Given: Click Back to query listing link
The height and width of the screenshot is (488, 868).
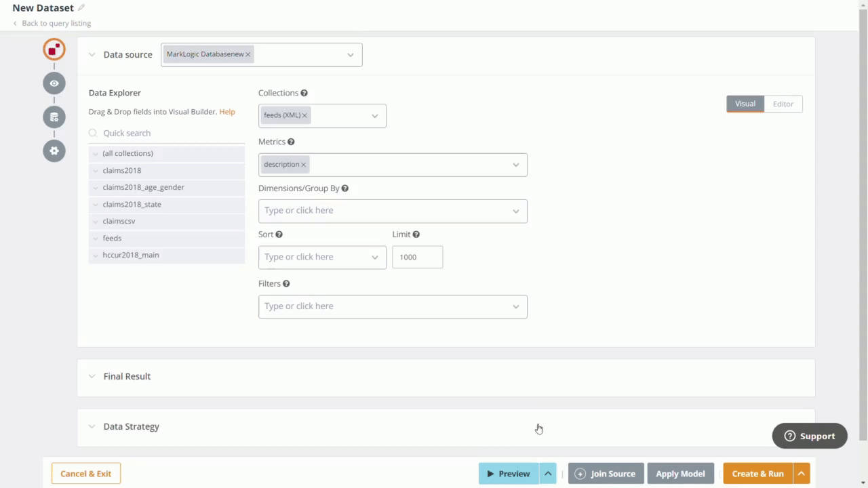Looking at the screenshot, I should pos(56,23).
